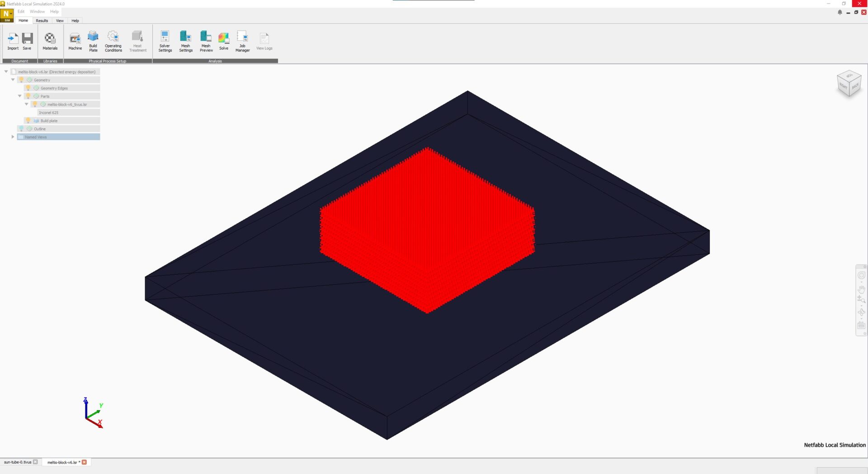Select the Pan tool in the navigation bar

pyautogui.click(x=861, y=290)
